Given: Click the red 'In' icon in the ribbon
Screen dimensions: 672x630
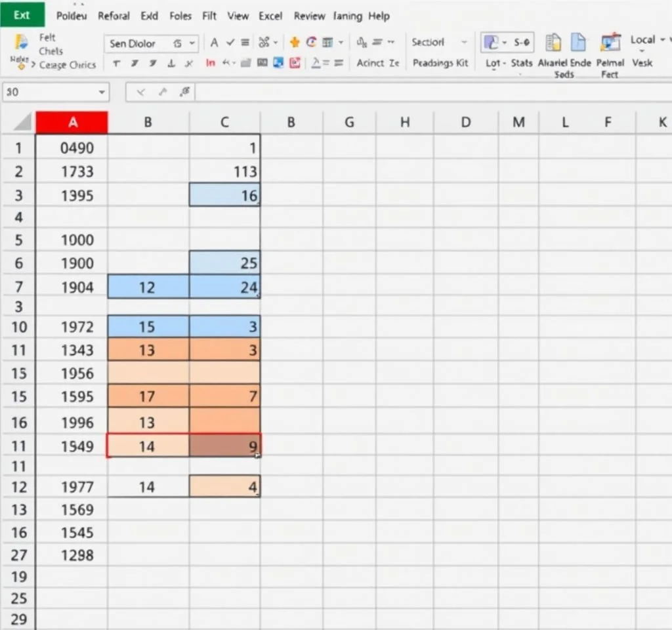Looking at the screenshot, I should point(210,63).
